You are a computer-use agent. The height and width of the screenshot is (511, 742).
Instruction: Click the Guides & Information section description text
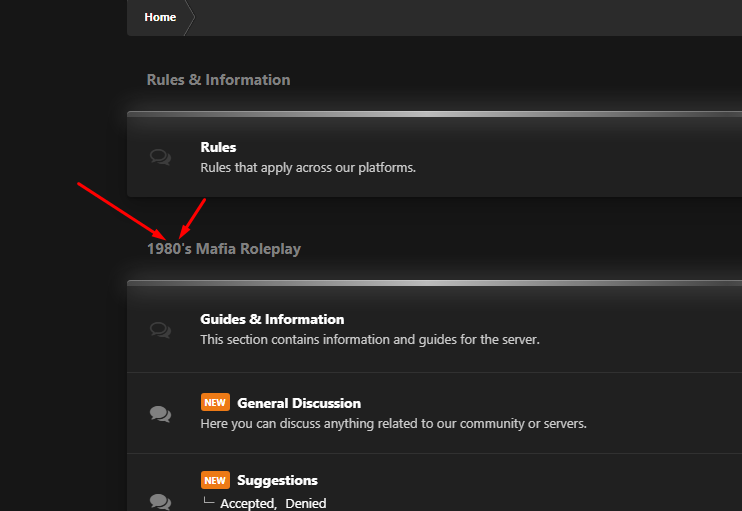tap(369, 339)
